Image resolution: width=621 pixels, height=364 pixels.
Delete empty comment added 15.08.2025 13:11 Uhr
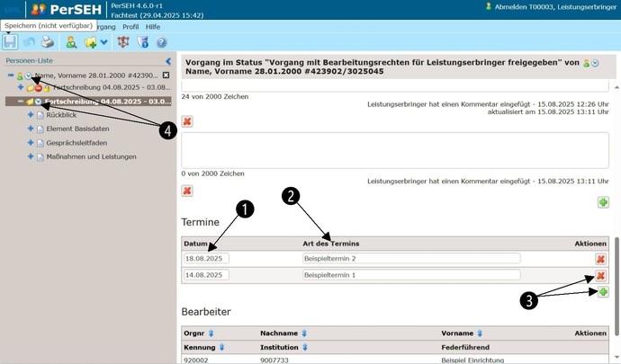point(187,191)
